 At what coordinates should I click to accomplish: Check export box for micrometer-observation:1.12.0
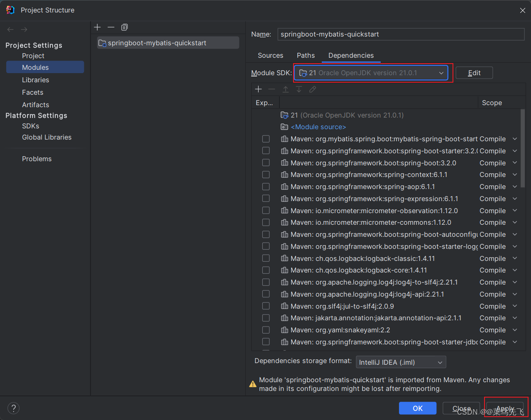tap(266, 211)
